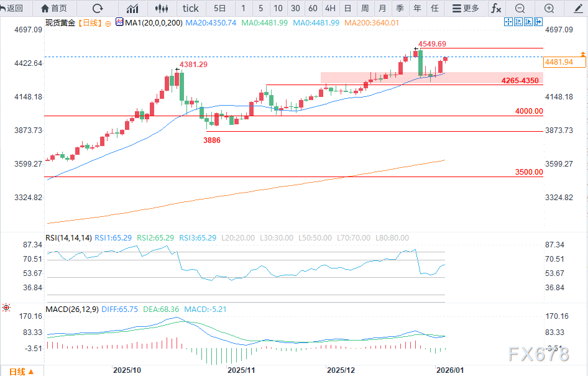Select the 4H timeframe tab

coord(330,8)
